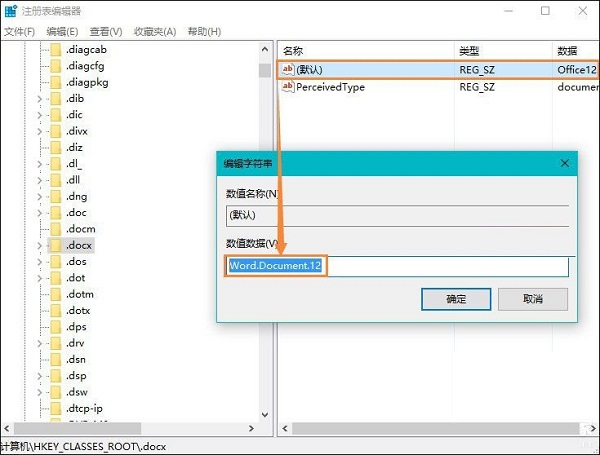Select the .drv key folder icon

click(x=55, y=343)
